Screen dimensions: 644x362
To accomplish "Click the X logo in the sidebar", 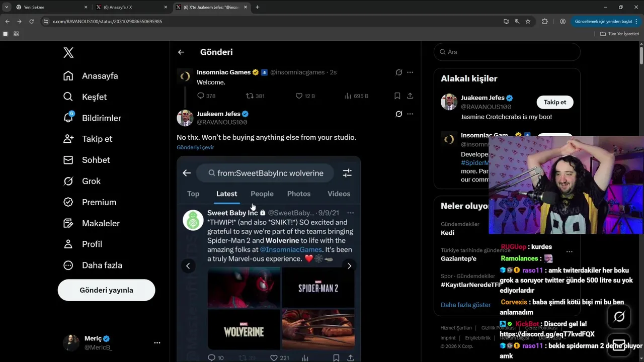I will click(x=68, y=52).
